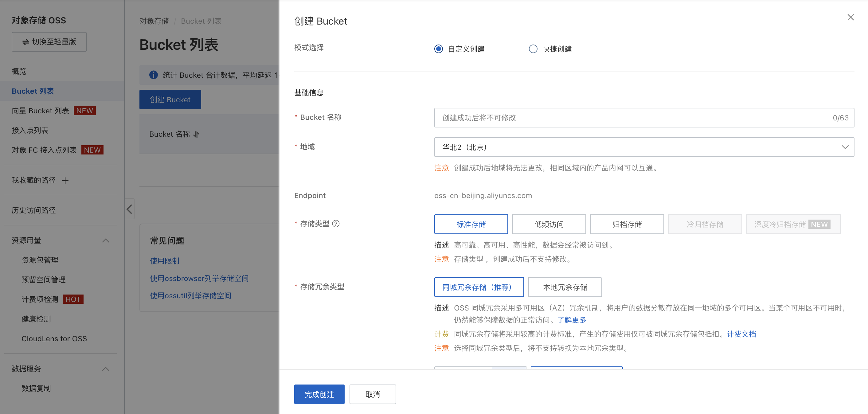This screenshot has width=868, height=414.
Task: Choose 低频访问 storage type
Action: (549, 224)
